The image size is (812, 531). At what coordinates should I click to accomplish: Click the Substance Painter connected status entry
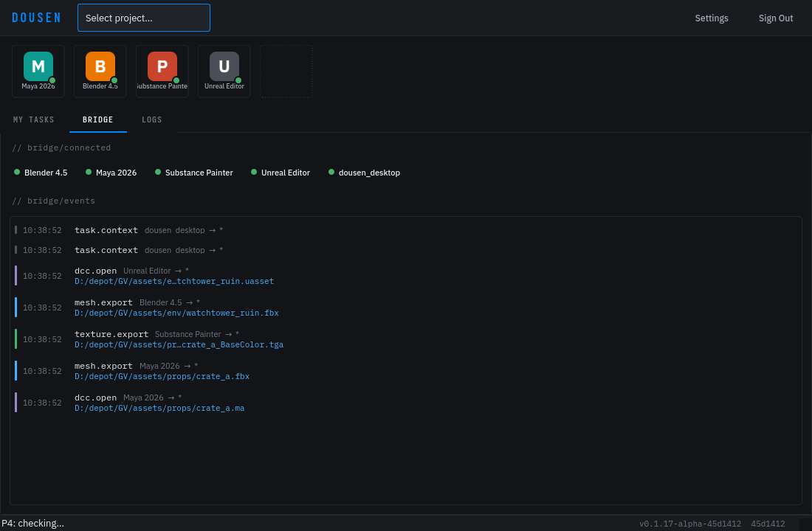[x=193, y=173]
